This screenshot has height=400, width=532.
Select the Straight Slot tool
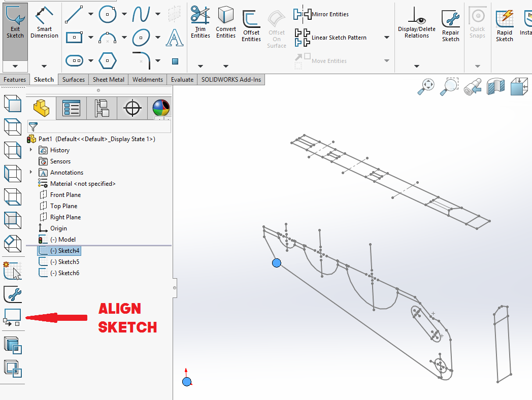74,61
